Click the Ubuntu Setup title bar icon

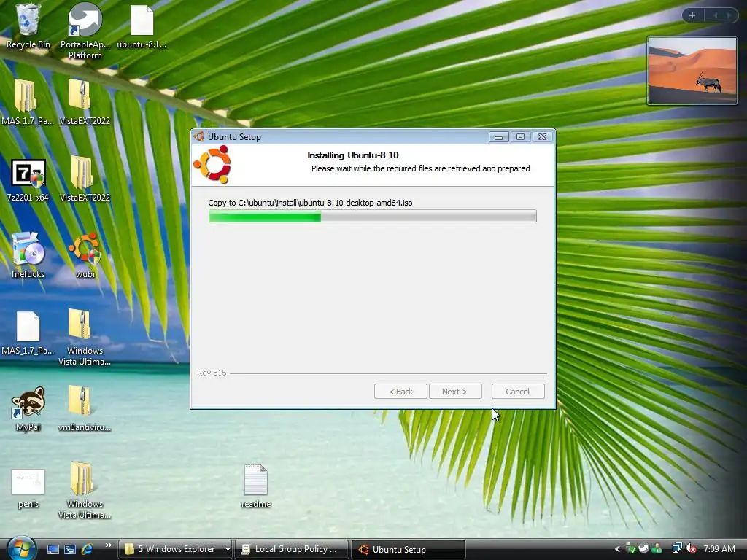(198, 136)
